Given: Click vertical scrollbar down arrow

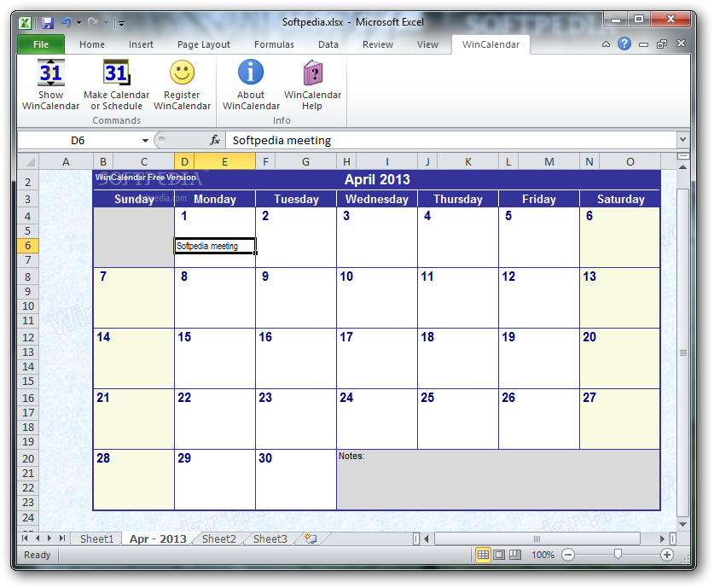Looking at the screenshot, I should pyautogui.click(x=682, y=524).
